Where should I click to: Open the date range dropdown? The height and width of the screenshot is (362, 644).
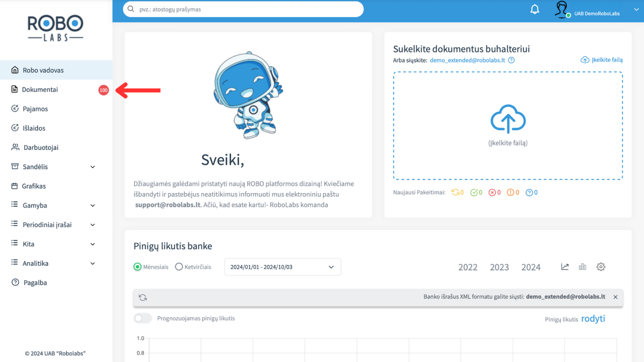pyautogui.click(x=283, y=267)
